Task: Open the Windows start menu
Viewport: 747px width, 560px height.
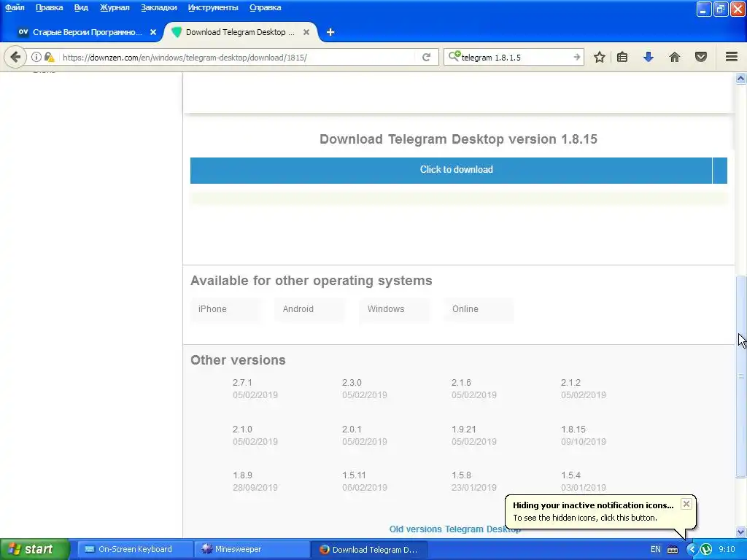Action: tap(34, 549)
